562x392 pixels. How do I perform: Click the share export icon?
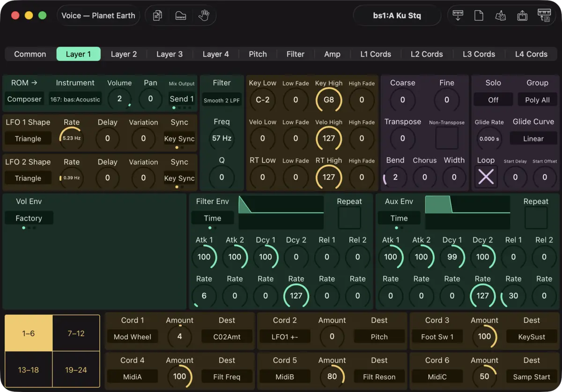pos(522,15)
